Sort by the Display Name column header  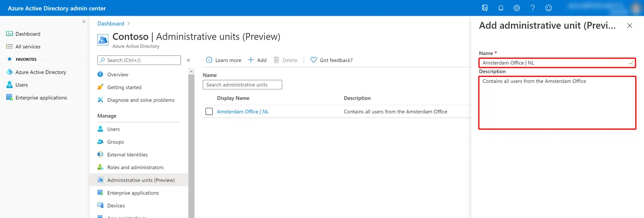tap(233, 98)
